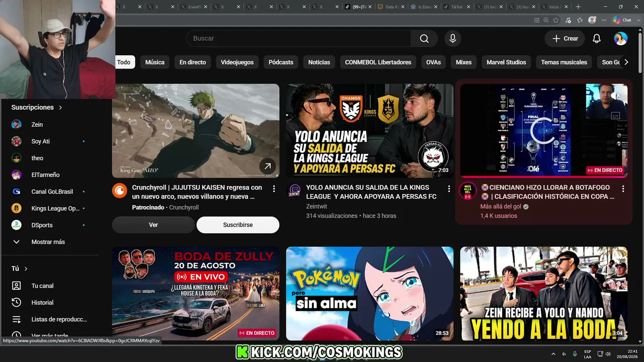Open a new browser tab
Viewport: 644px width, 362px height.
click(578, 7)
